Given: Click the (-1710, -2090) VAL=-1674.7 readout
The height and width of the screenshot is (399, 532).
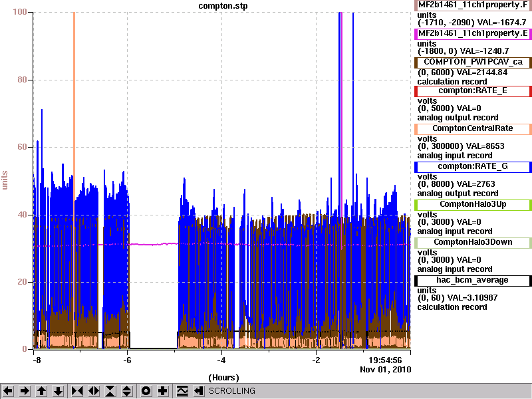Looking at the screenshot, I should (x=471, y=23).
